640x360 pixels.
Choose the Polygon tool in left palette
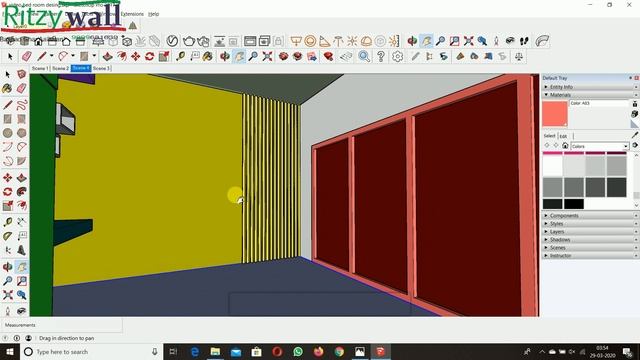coord(22,133)
